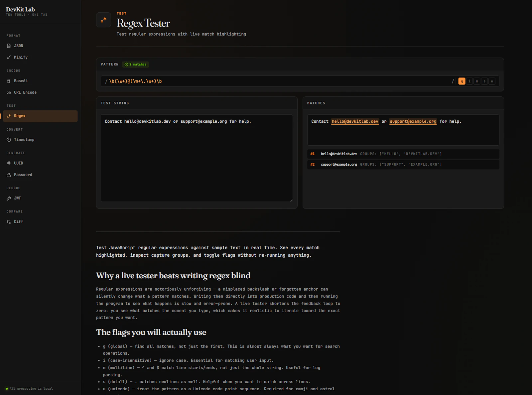Viewport: 532px width, 395px height.
Task: Select match row #1 hello@devkitlab.dev
Action: click(x=403, y=154)
